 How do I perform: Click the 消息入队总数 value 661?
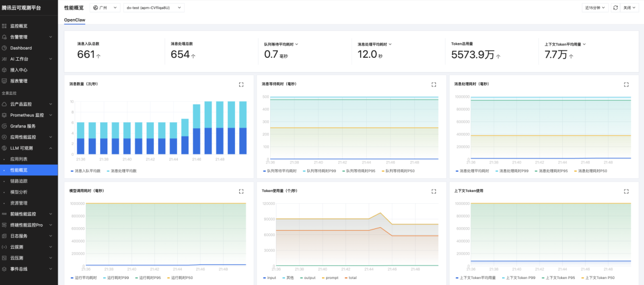pyautogui.click(x=86, y=54)
